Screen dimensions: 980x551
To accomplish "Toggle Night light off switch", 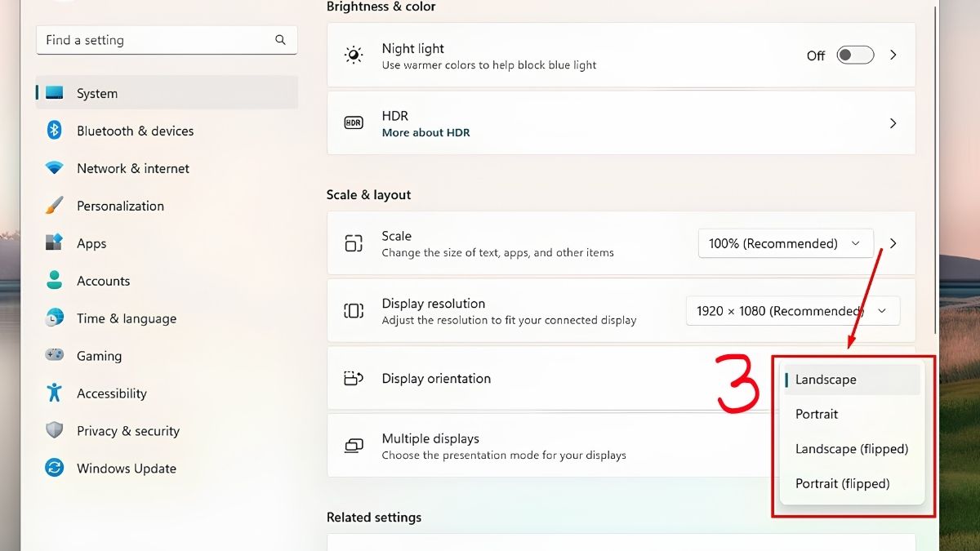I will (x=854, y=55).
